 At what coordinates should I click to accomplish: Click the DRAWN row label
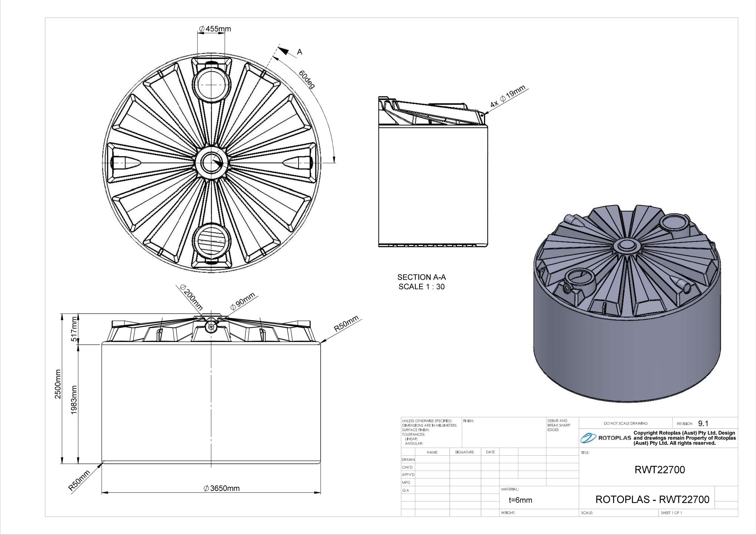408,460
